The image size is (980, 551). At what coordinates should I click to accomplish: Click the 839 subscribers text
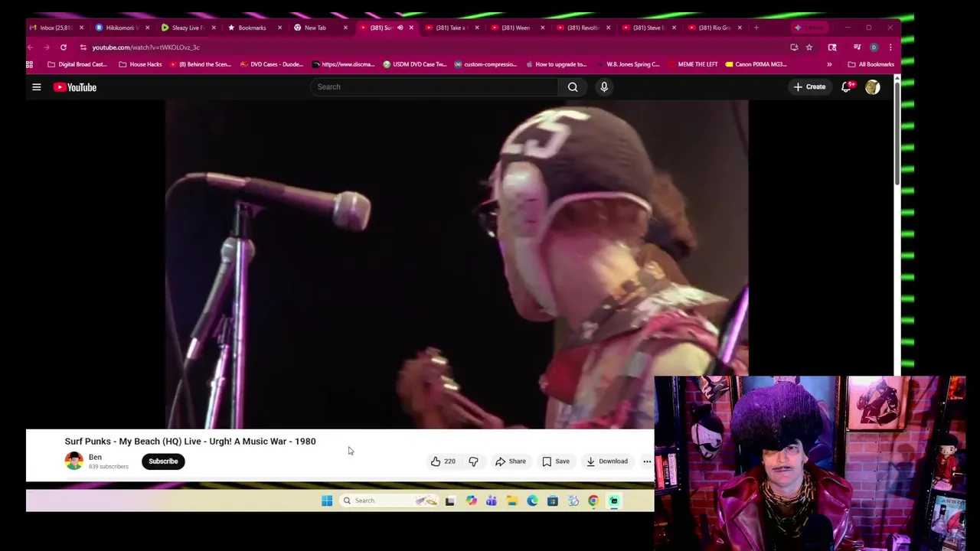click(x=109, y=467)
